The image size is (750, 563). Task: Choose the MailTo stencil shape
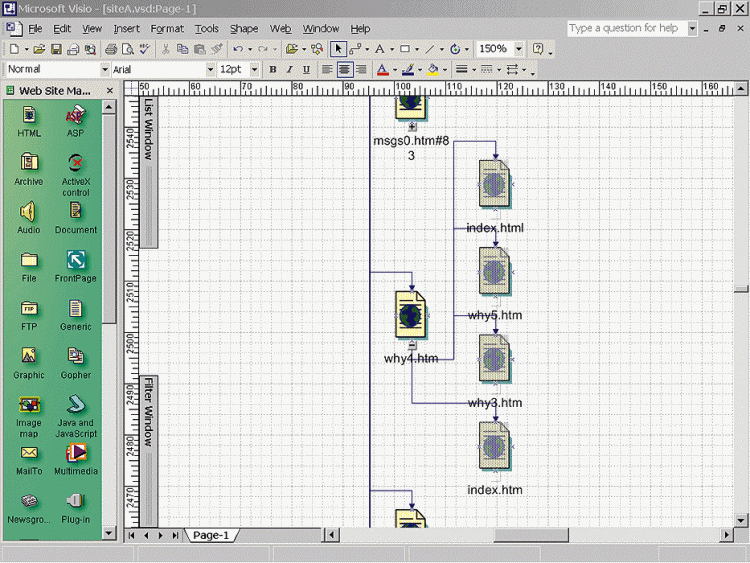click(x=29, y=460)
